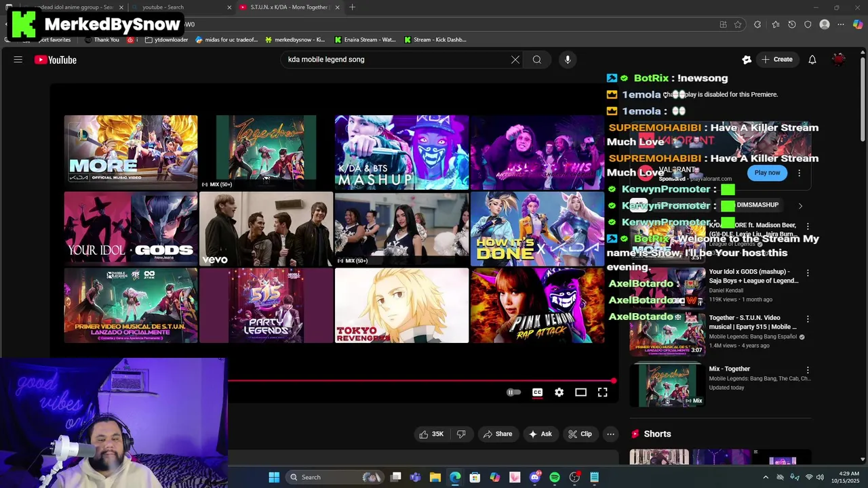The image size is (868, 488).
Task: Open YouTube notifications bell
Action: [x=812, y=60]
